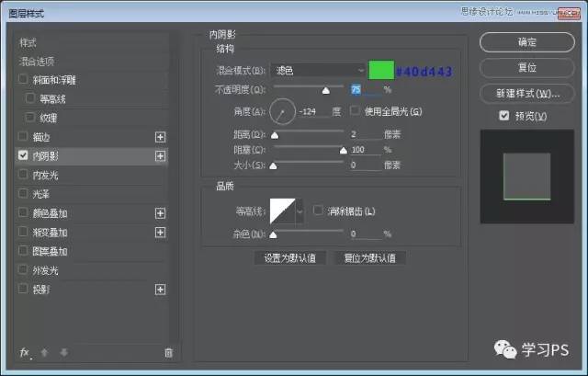This screenshot has width=588, height=376.
Task: Enable the 消除锯齿 checkbox
Action: 318,211
